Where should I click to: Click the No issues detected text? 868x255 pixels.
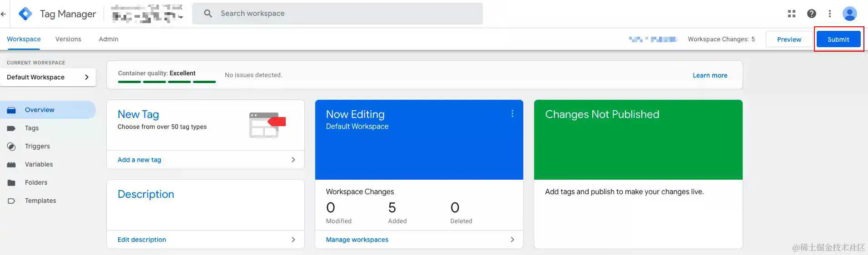(x=253, y=75)
